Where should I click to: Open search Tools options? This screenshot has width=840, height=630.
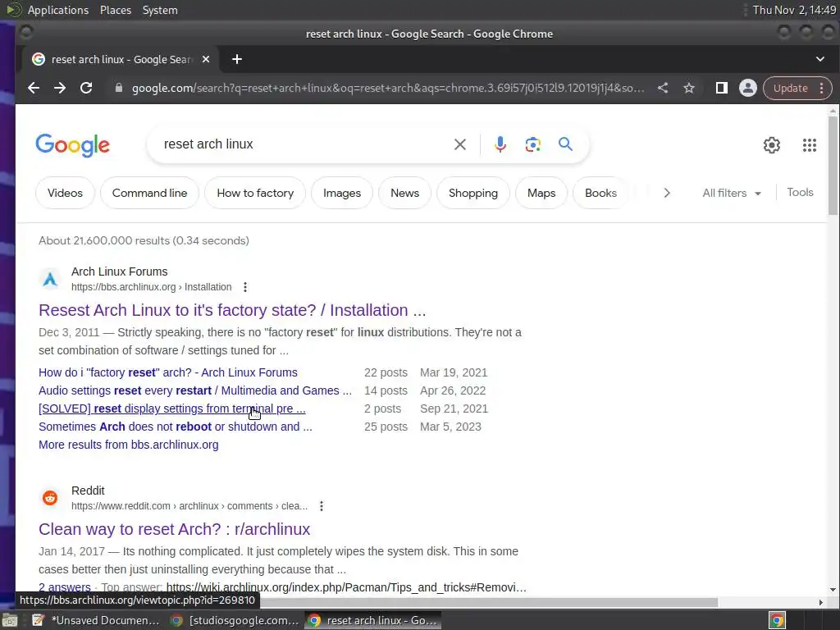pos(800,192)
